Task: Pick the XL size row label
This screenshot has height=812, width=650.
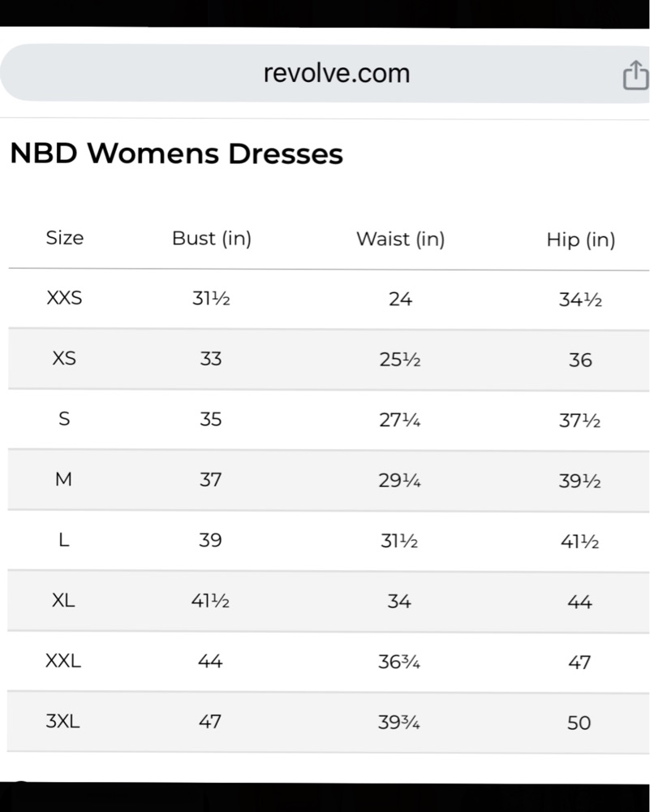Action: (x=63, y=600)
